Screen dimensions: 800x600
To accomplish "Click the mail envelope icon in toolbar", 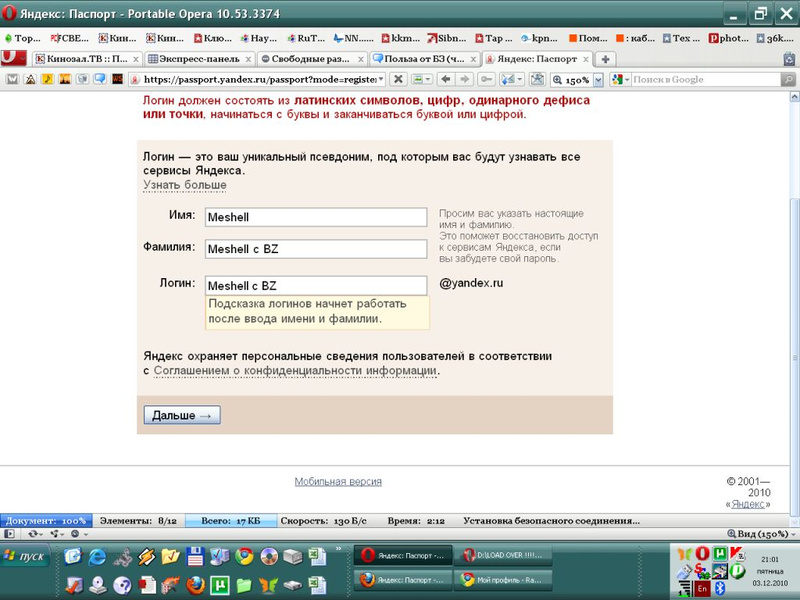I will [12, 79].
